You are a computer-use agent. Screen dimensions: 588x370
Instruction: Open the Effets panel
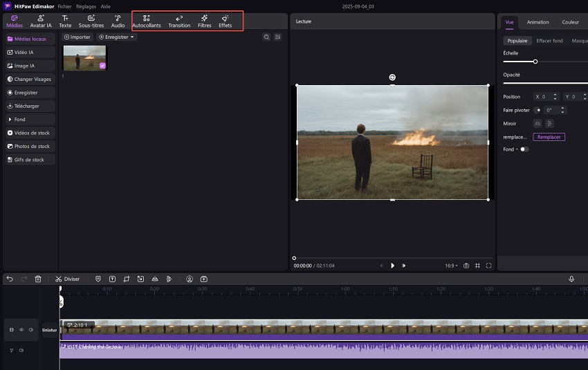[225, 21]
